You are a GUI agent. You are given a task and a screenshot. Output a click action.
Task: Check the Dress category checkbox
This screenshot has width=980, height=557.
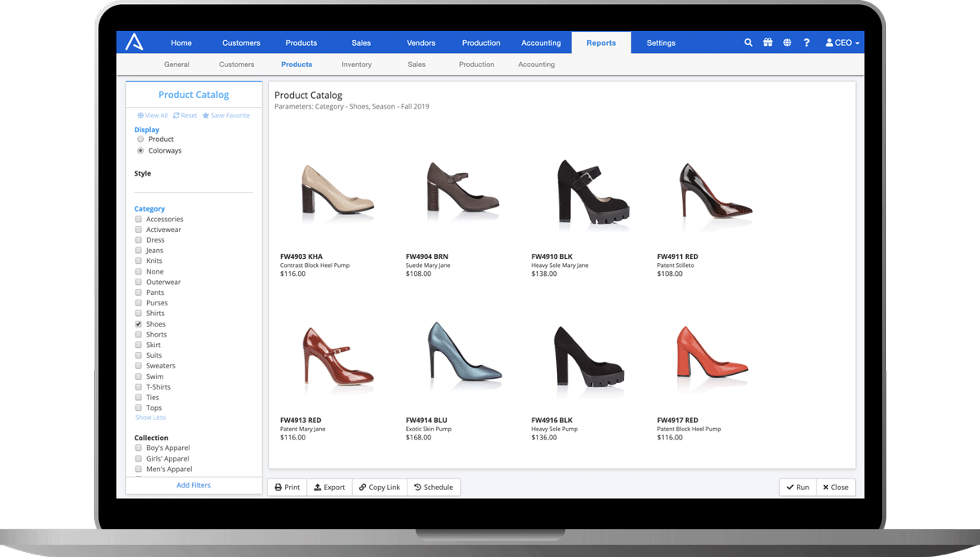(139, 240)
